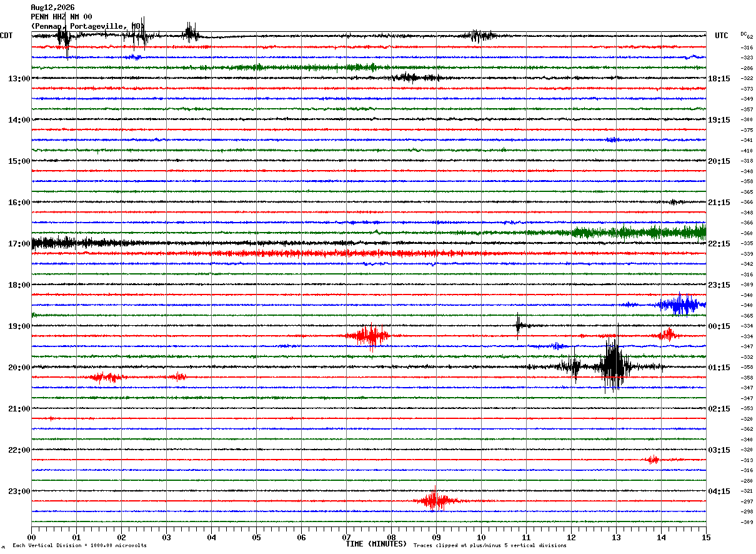756x554 pixels.
Task: Click minute 05 on the time axis
Action: [256, 537]
